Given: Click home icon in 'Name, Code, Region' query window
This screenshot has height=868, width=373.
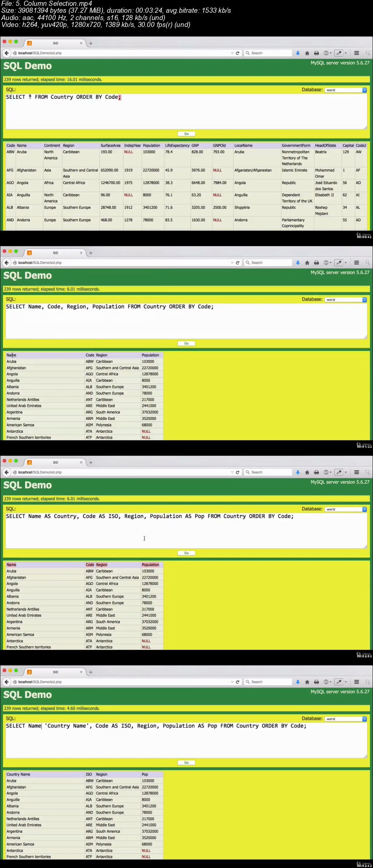Looking at the screenshot, I should click(x=307, y=262).
